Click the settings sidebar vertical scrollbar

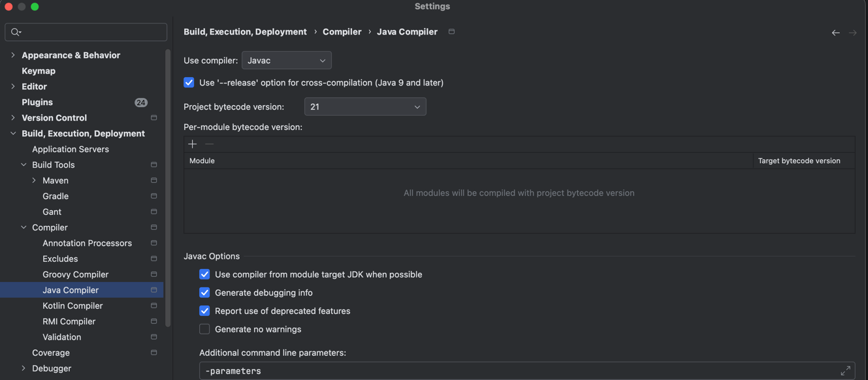168,189
